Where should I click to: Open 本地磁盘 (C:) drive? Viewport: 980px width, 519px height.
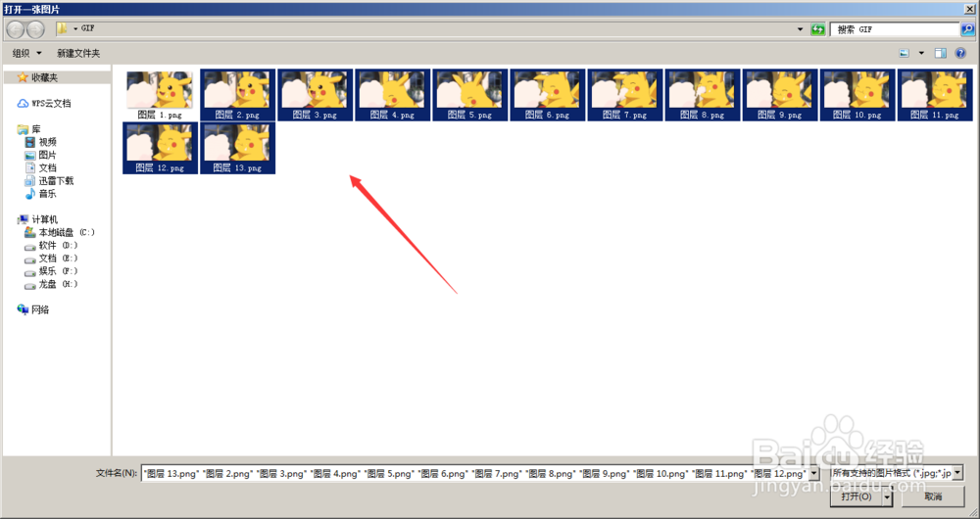coord(60,232)
